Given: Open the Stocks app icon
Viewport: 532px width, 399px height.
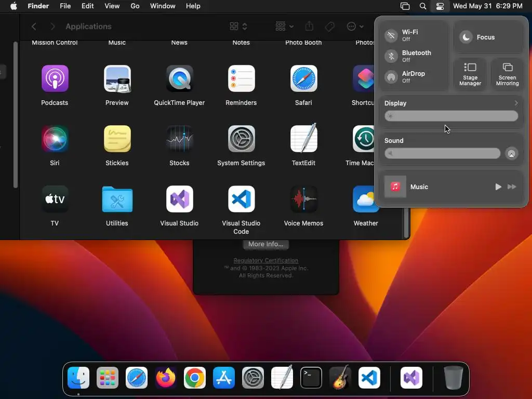Looking at the screenshot, I should (179, 139).
